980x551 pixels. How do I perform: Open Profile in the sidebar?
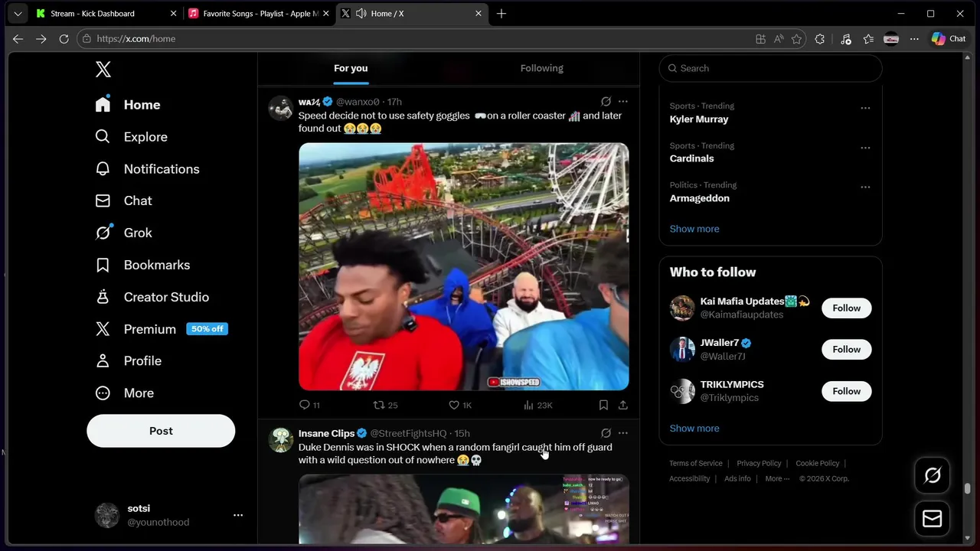pos(128,361)
